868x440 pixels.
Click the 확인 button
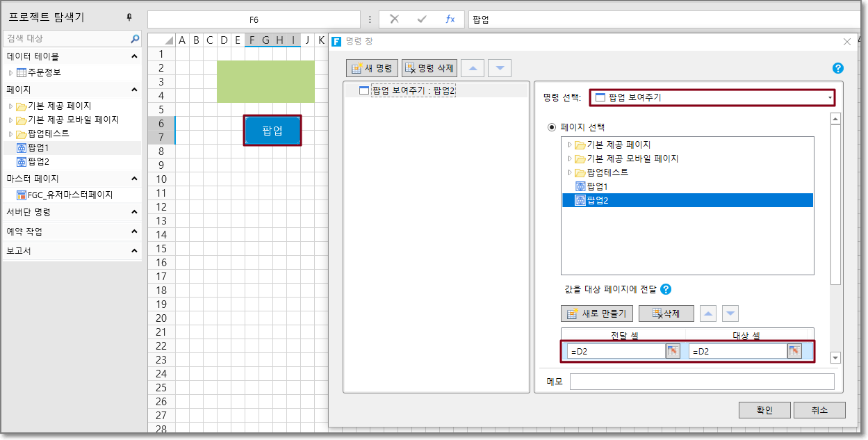click(x=764, y=410)
